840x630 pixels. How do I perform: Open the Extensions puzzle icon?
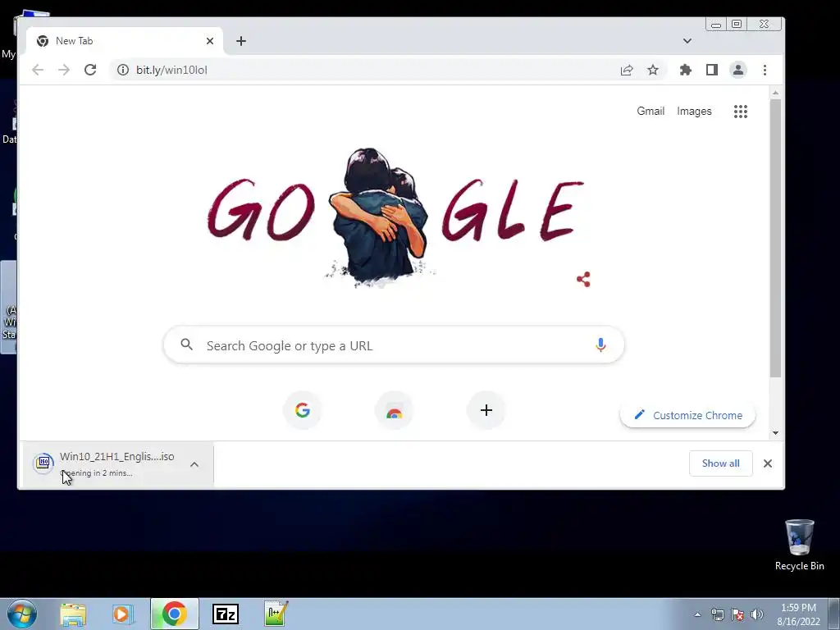pyautogui.click(x=685, y=70)
